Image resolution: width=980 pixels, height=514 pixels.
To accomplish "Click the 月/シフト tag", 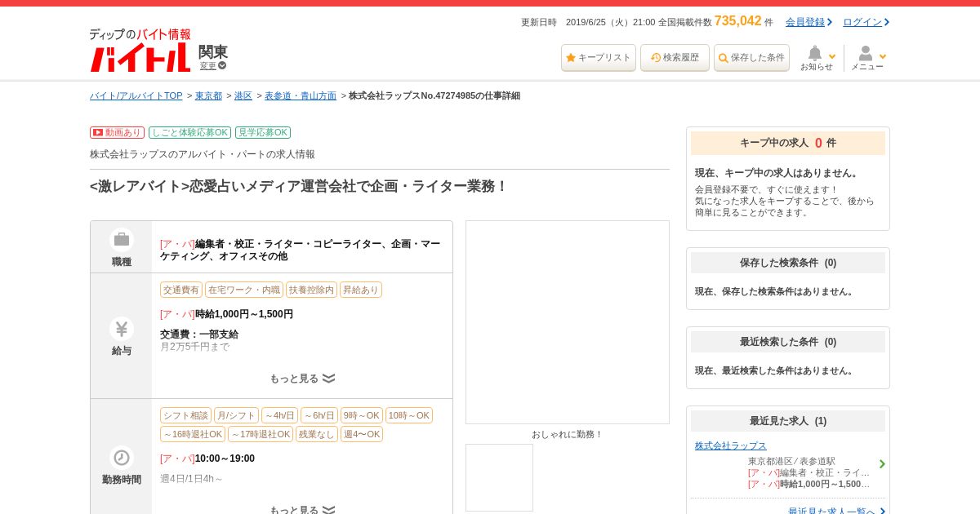I will (x=236, y=415).
